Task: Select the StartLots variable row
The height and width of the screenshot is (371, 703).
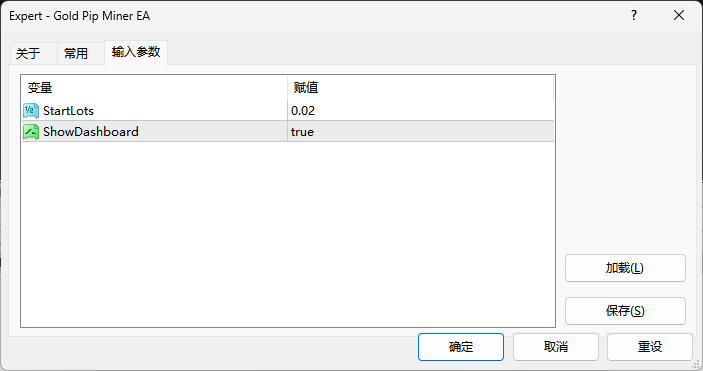Action: click(288, 110)
